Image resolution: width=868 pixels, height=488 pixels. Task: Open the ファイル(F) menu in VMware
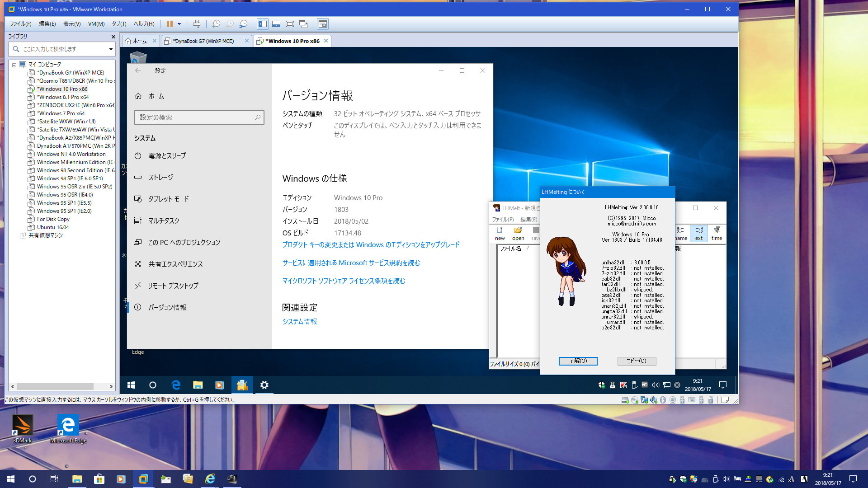tap(20, 24)
